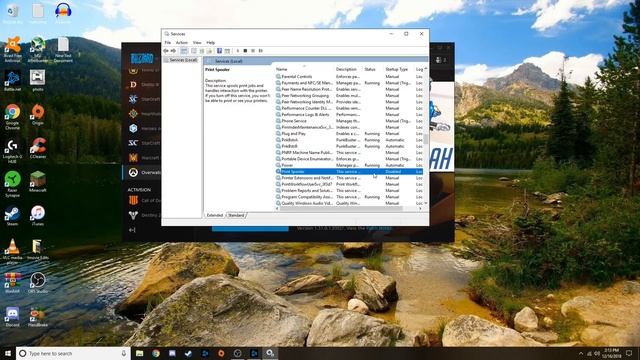Click the Start Service play icon
This screenshot has width=640, height=360.
pyautogui.click(x=238, y=51)
